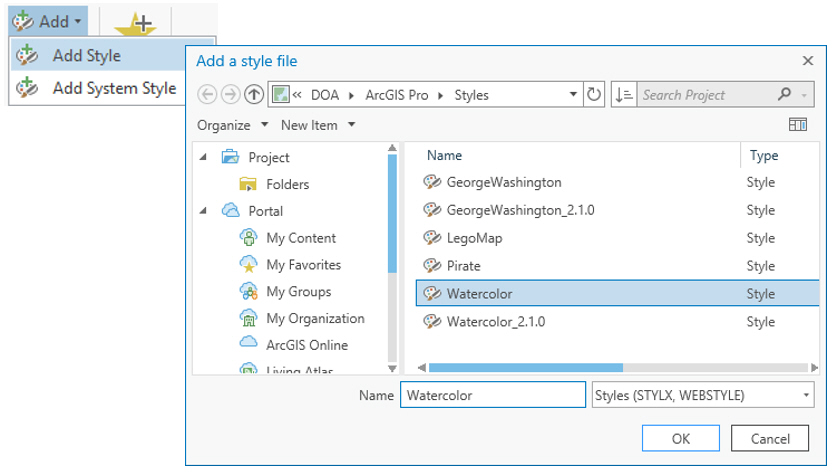This screenshot has height=476, width=840.
Task: Select ArcGIS Pro in the path breadcrumb
Action: pyautogui.click(x=397, y=95)
